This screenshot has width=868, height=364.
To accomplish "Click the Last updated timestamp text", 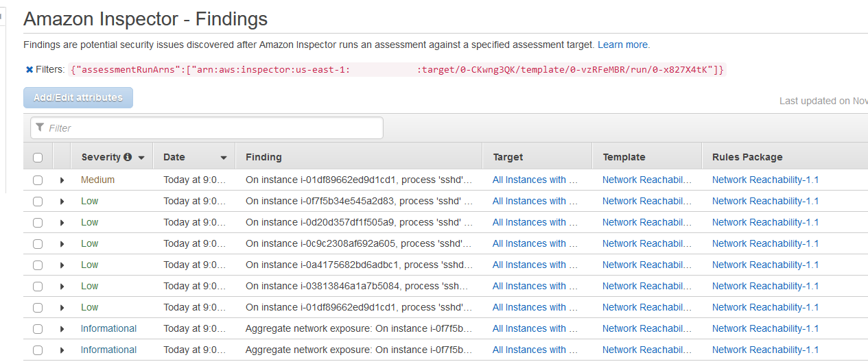I will point(823,101).
